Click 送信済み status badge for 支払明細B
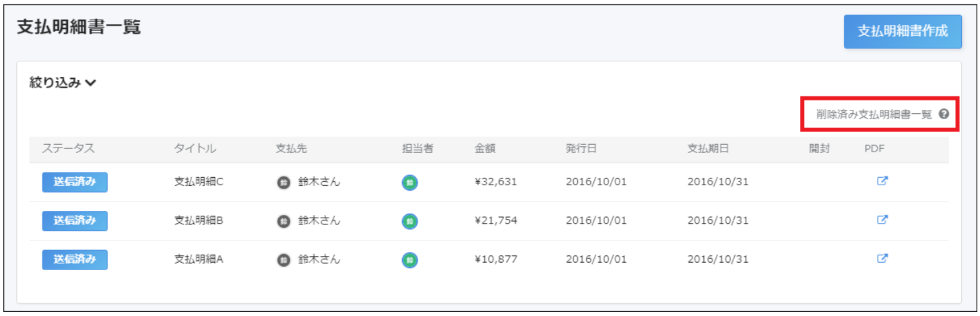This screenshot has height=316, width=980. [75, 220]
